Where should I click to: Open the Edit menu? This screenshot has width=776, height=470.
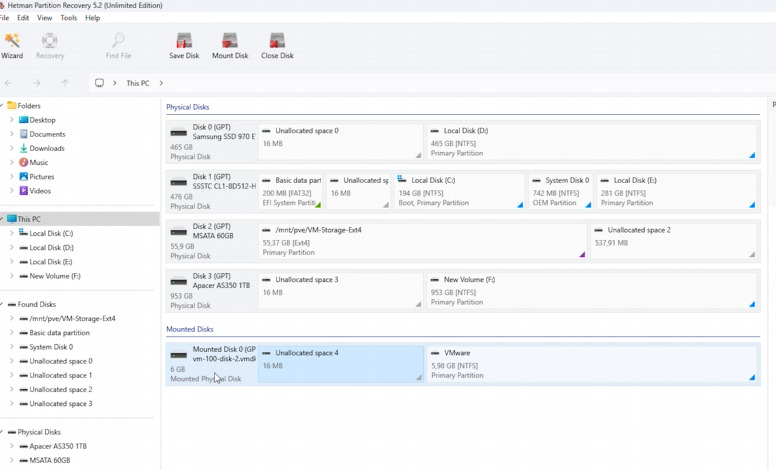(23, 18)
